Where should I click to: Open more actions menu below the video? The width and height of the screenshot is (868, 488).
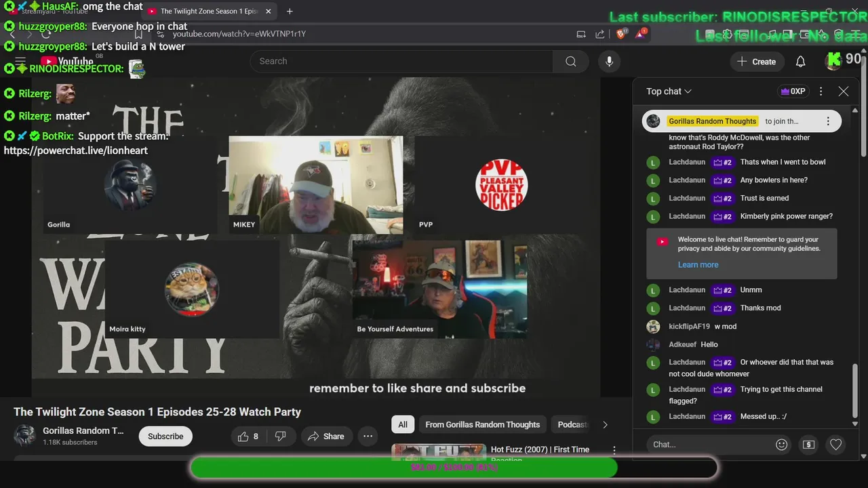coord(368,436)
